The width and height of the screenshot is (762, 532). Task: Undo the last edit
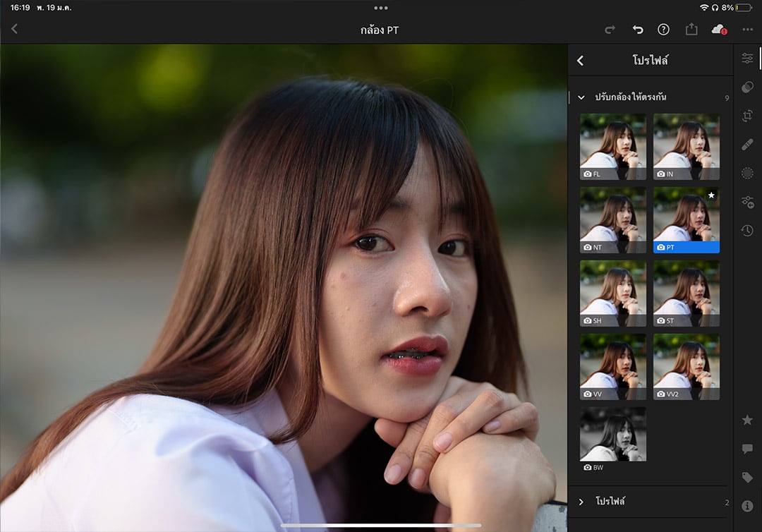(x=637, y=30)
